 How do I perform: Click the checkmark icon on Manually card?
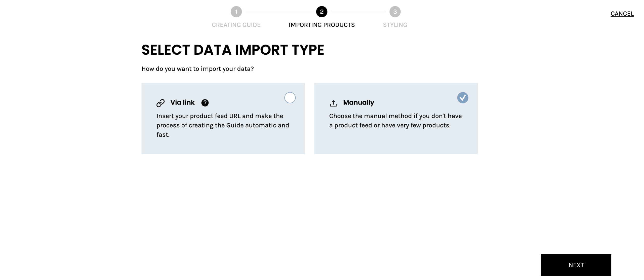click(x=463, y=98)
